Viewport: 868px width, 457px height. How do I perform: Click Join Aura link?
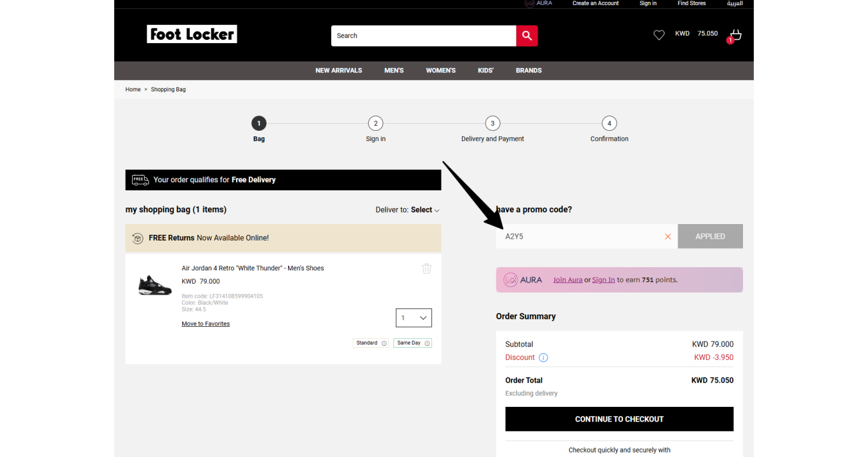tap(568, 280)
